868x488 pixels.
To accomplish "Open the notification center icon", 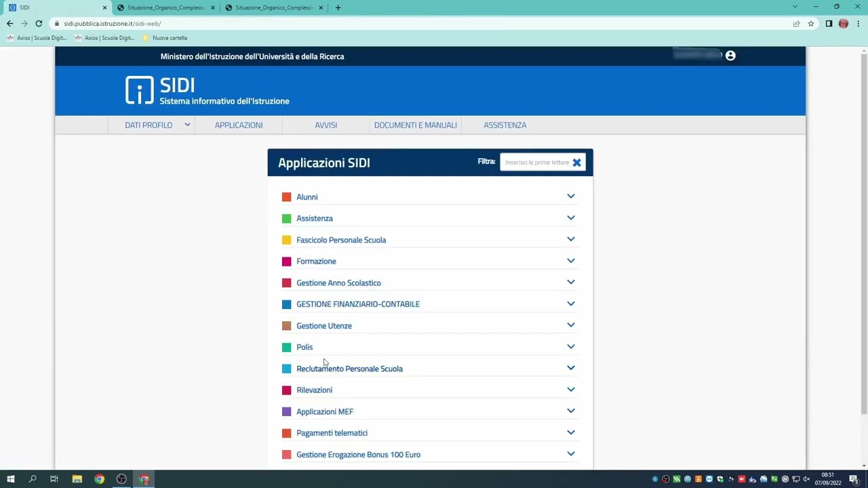I will (x=854, y=479).
